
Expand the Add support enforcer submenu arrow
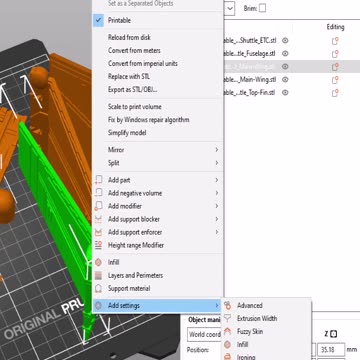(x=217, y=232)
